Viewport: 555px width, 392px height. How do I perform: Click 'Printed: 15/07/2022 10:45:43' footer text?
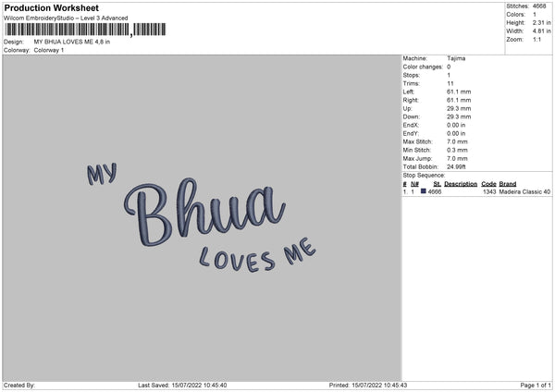(368, 386)
